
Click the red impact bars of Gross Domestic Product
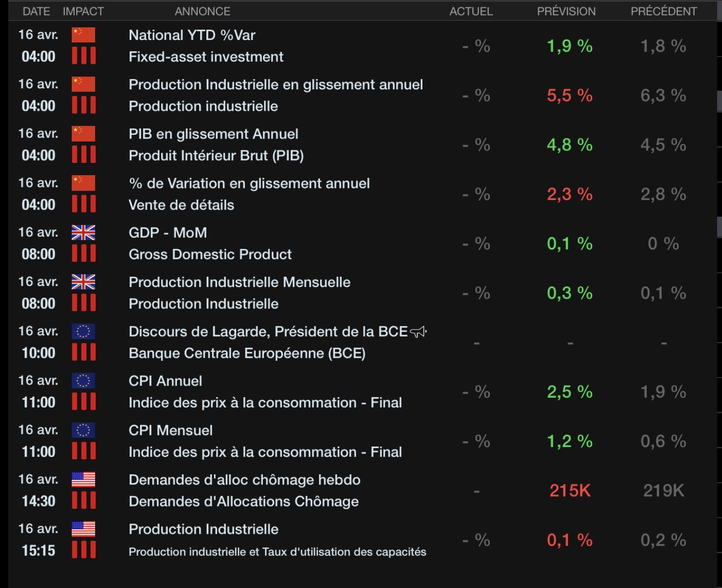tap(84, 253)
